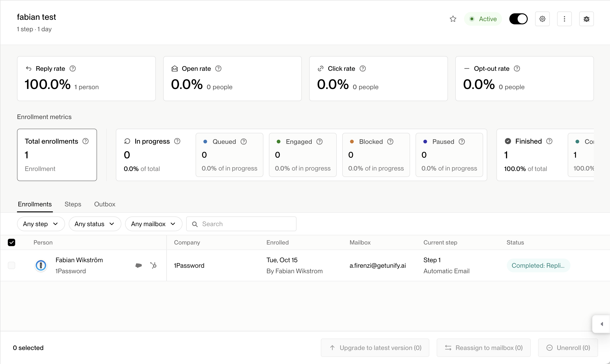
Task: Click the bug debug icon
Action: click(586, 19)
